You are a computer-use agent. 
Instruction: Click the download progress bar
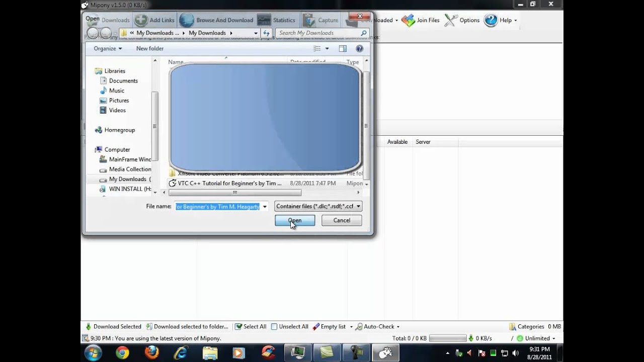[447, 338]
